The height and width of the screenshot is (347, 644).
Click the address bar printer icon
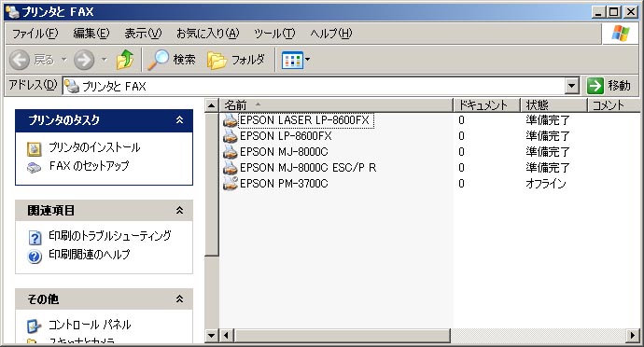(72, 86)
